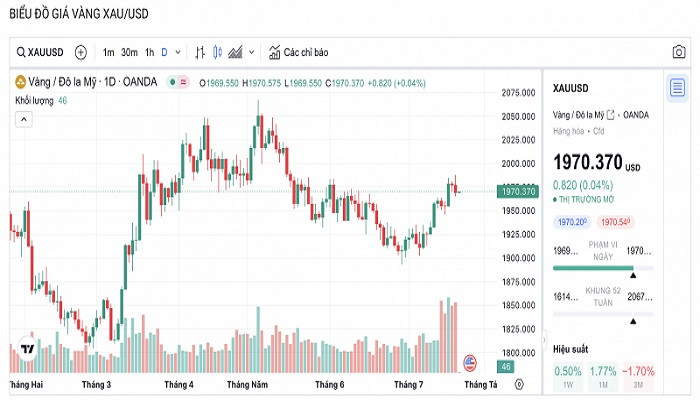Open the timeframe dropdown arrow
Viewport: 700px width, 400px height.
click(x=179, y=52)
